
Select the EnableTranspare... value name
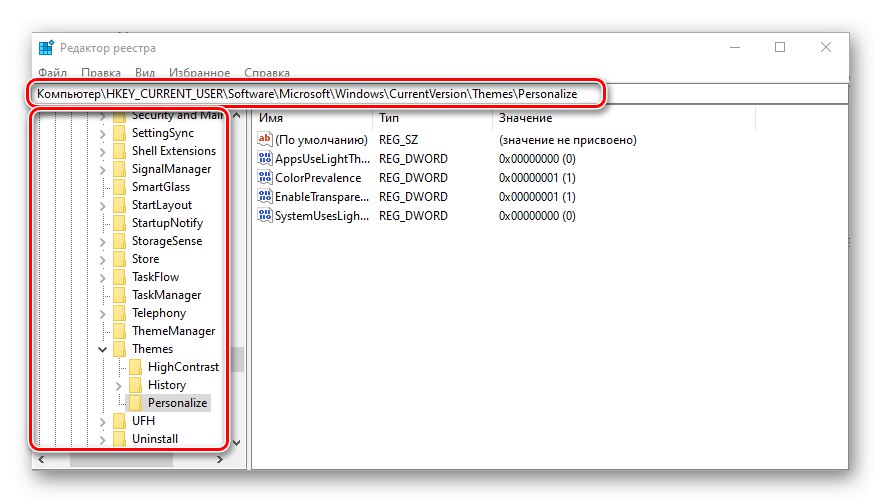[x=322, y=197]
